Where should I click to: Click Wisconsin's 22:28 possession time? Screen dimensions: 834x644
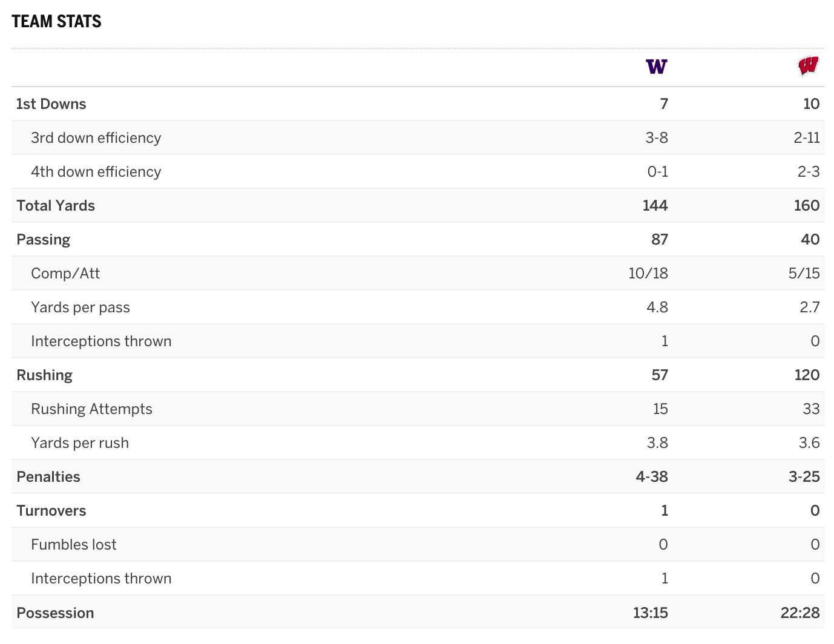(800, 613)
